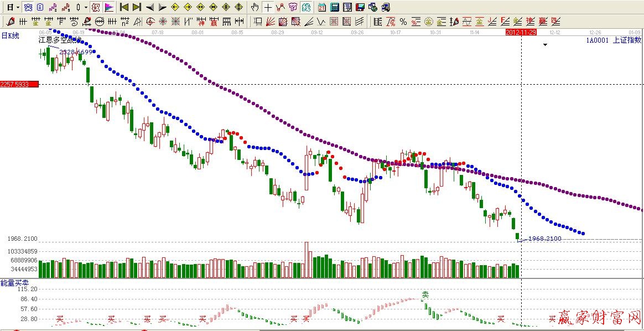Viewport: 644px width, 331px height.
Task: Open the calendar date icon
Action: click(x=322, y=7)
